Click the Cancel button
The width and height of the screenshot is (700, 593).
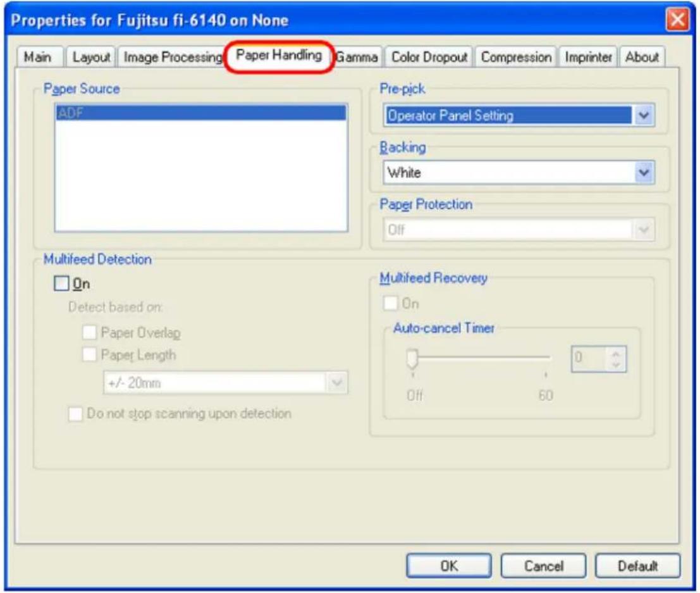tap(543, 566)
